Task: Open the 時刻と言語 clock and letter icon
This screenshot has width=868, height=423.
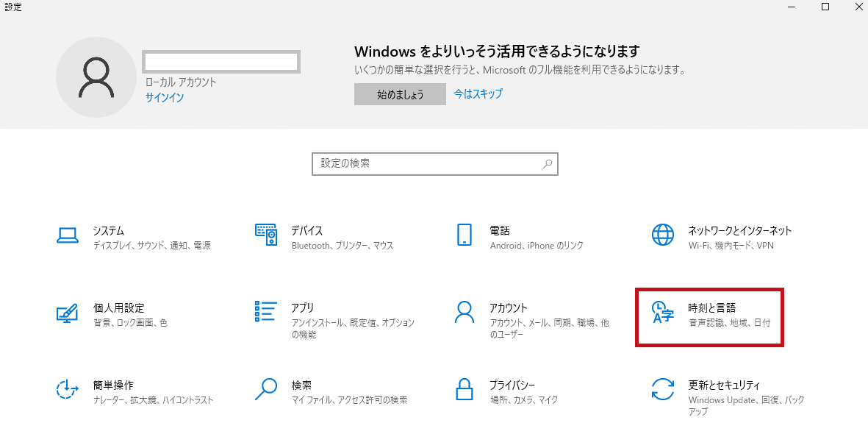Action: point(663,312)
